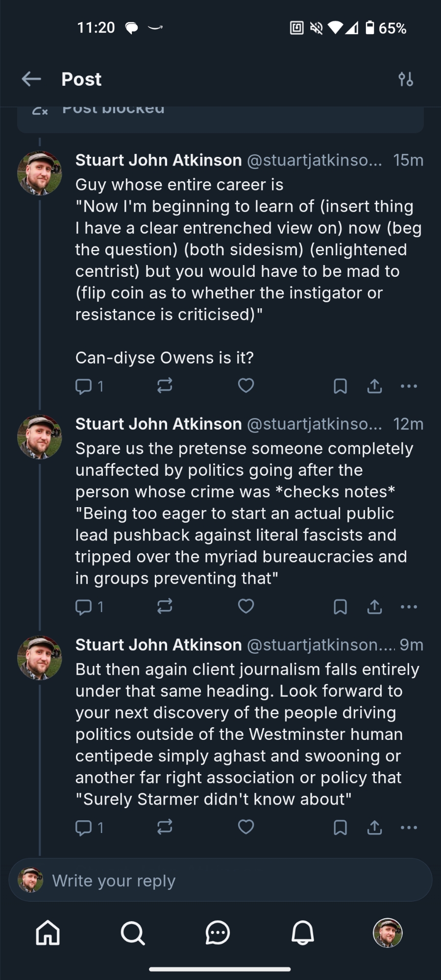This screenshot has width=441, height=980.
Task: Open Stuart John Atkinson's name on 15m post
Action: tap(158, 160)
